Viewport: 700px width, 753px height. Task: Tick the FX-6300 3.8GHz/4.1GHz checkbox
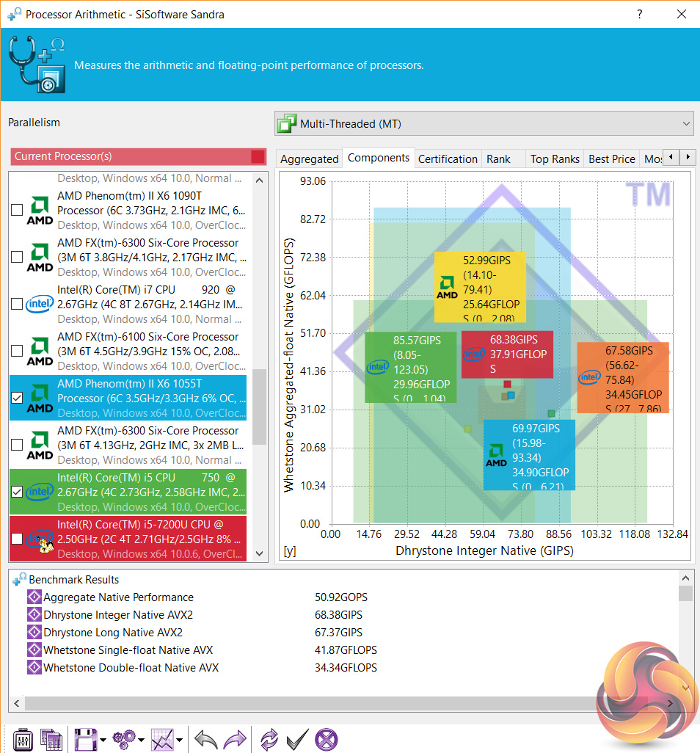point(17,257)
